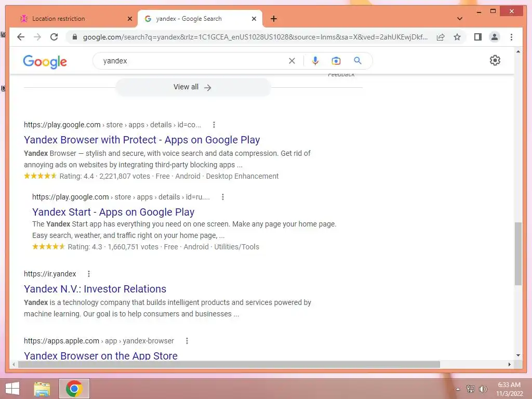Open the Windows Start menu
This screenshot has height=399, width=532.
(12, 389)
